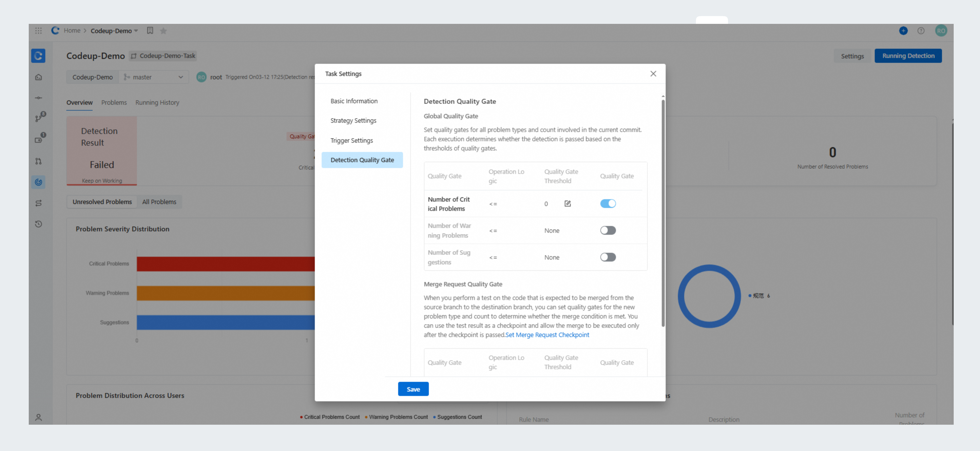Enable the Warning Problems quality gate toggle
The width and height of the screenshot is (980, 451).
coord(607,230)
